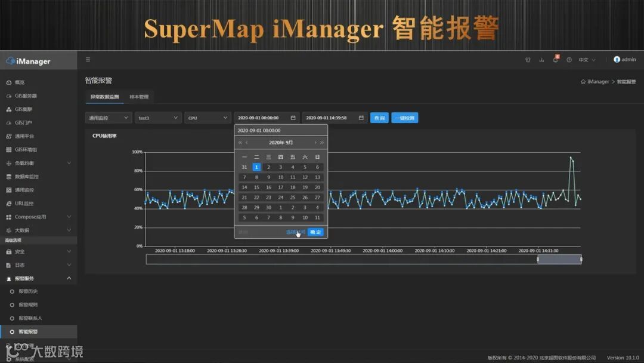
Task: Go to previous month in calendar
Action: click(x=247, y=143)
